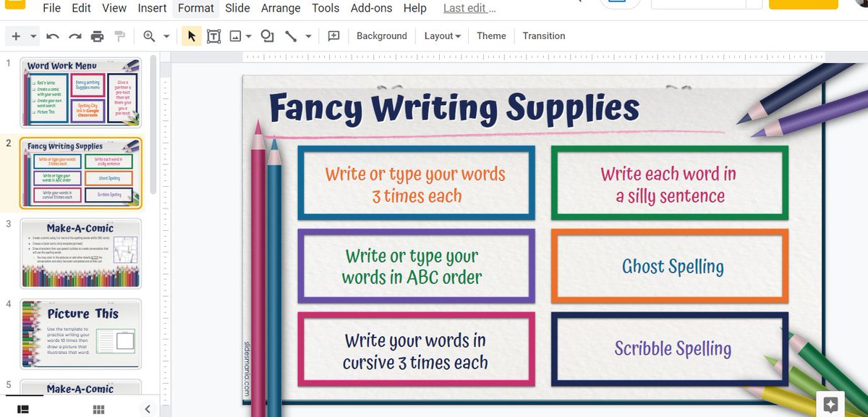
Task: Open the Slide menu
Action: pos(237,9)
